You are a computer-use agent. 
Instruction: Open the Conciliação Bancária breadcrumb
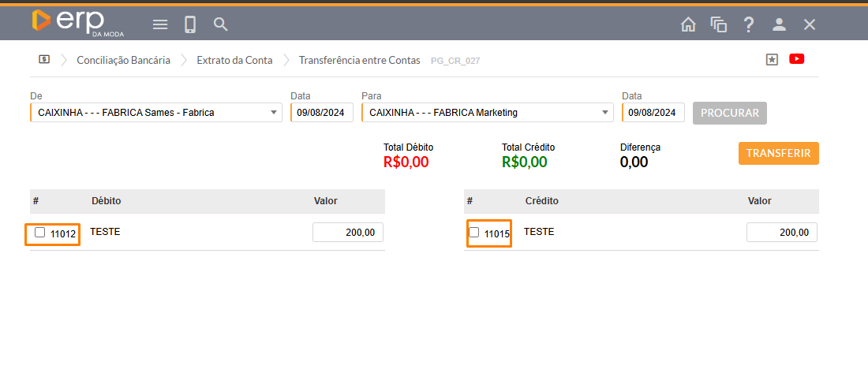click(123, 60)
